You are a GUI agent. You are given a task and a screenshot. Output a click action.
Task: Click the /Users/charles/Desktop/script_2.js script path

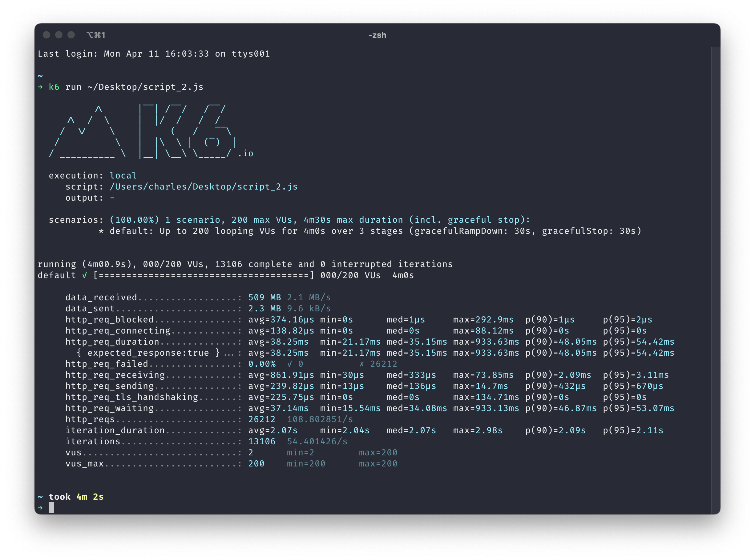point(204,187)
